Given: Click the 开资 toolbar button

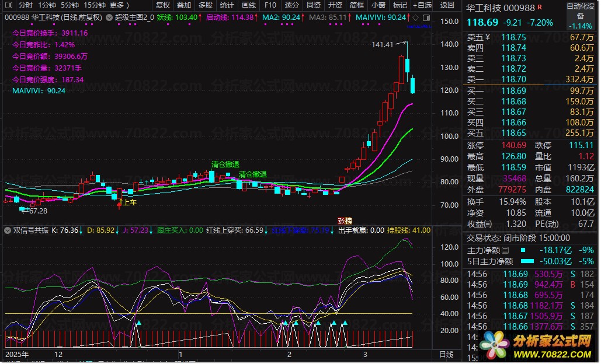Looking at the screenshot, I should point(335,5).
